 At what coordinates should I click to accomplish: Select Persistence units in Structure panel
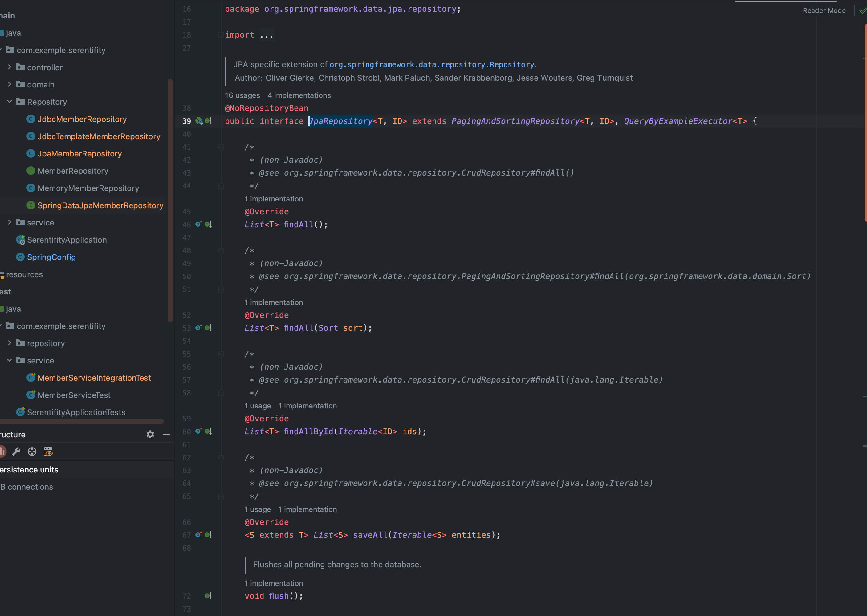click(29, 470)
